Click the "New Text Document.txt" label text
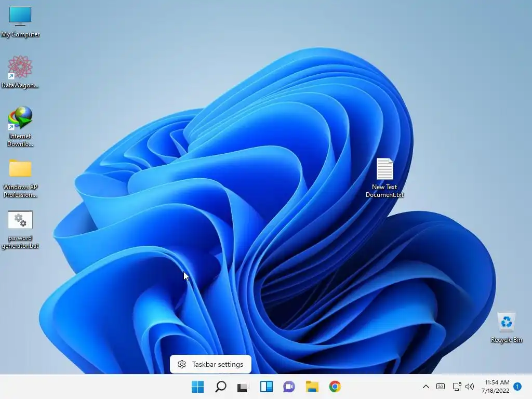The width and height of the screenshot is (532, 399). tap(385, 191)
